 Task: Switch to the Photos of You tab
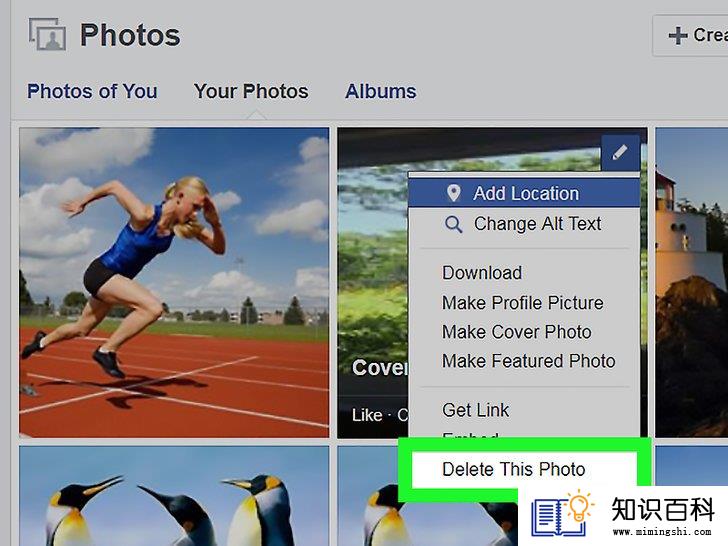pyautogui.click(x=92, y=91)
